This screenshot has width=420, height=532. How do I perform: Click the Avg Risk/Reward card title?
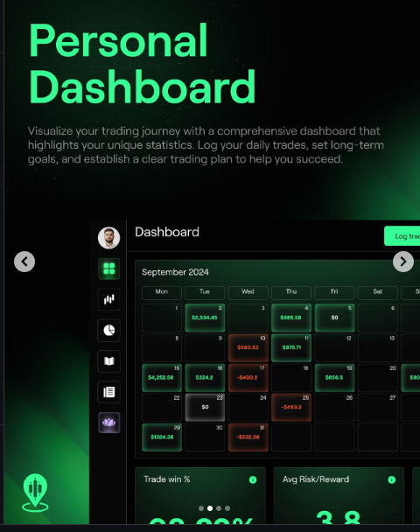click(x=316, y=479)
